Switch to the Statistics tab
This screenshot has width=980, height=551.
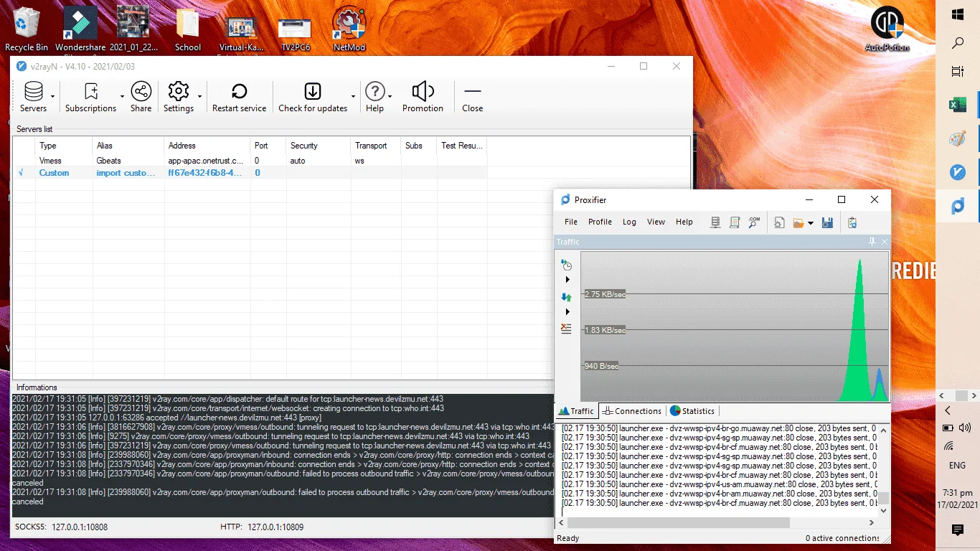[692, 411]
